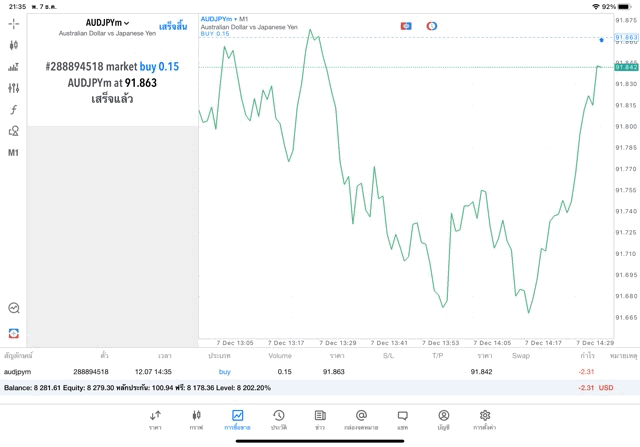Change the M1 timeframe in sidebar

pyautogui.click(x=13, y=153)
